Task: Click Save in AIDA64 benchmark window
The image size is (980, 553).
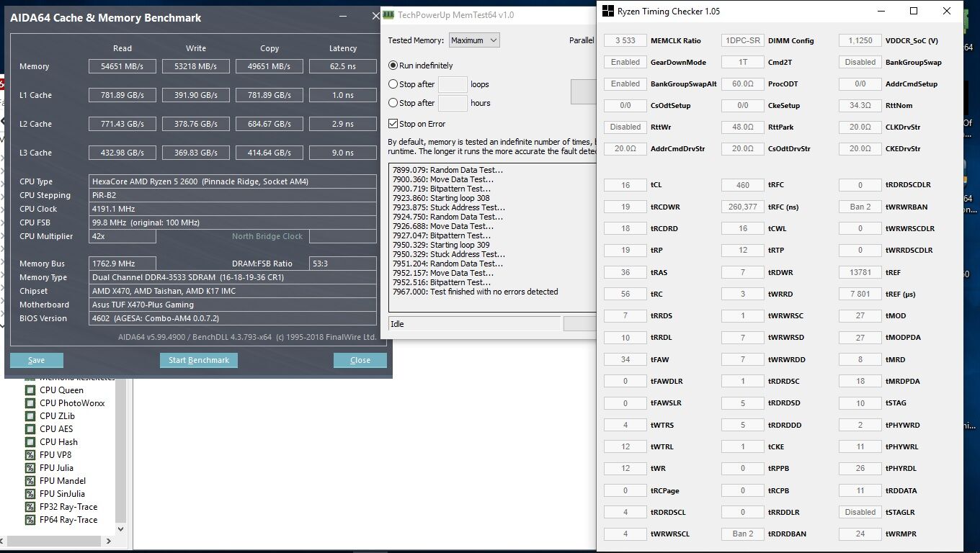Action: 37,360
